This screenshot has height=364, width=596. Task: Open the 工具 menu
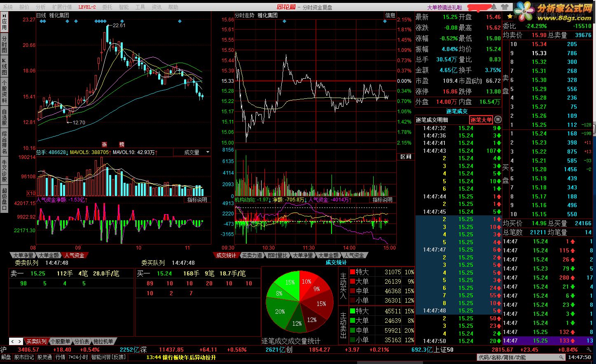tap(140, 7)
